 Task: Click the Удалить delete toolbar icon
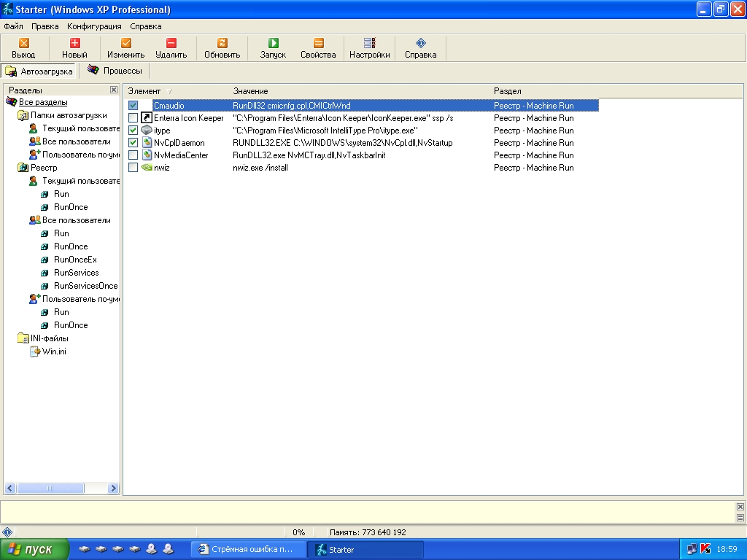[171, 43]
